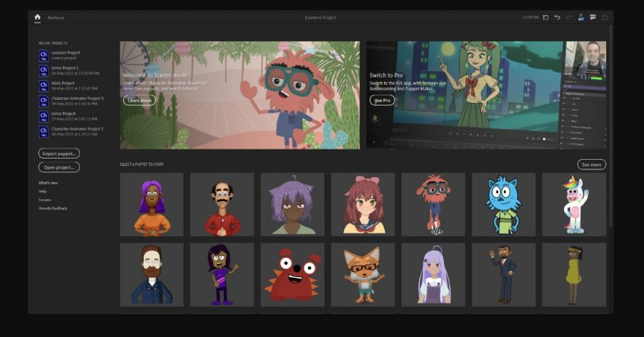Open Leonard Project Ch file icon

(43, 55)
